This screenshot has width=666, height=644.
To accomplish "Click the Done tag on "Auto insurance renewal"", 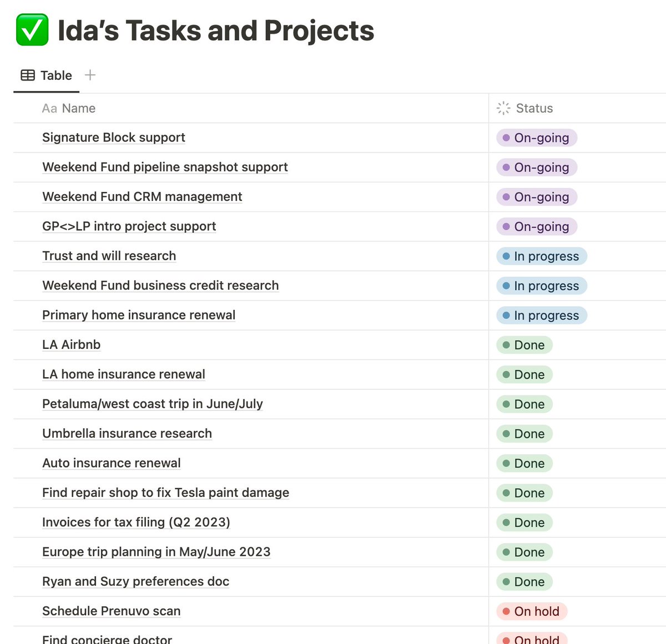I will pyautogui.click(x=523, y=463).
